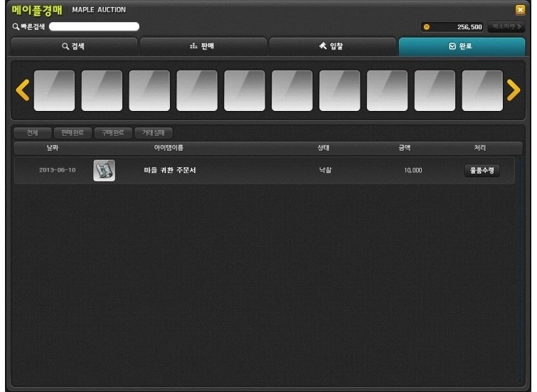Click the gold meso coin icon
The width and height of the screenshot is (537, 392).
(427, 27)
